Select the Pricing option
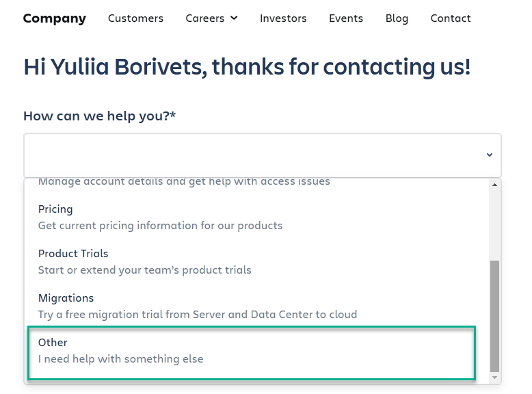 point(160,217)
